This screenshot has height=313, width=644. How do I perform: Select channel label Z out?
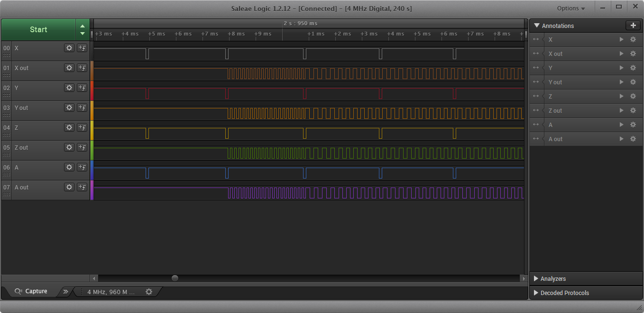click(x=21, y=148)
